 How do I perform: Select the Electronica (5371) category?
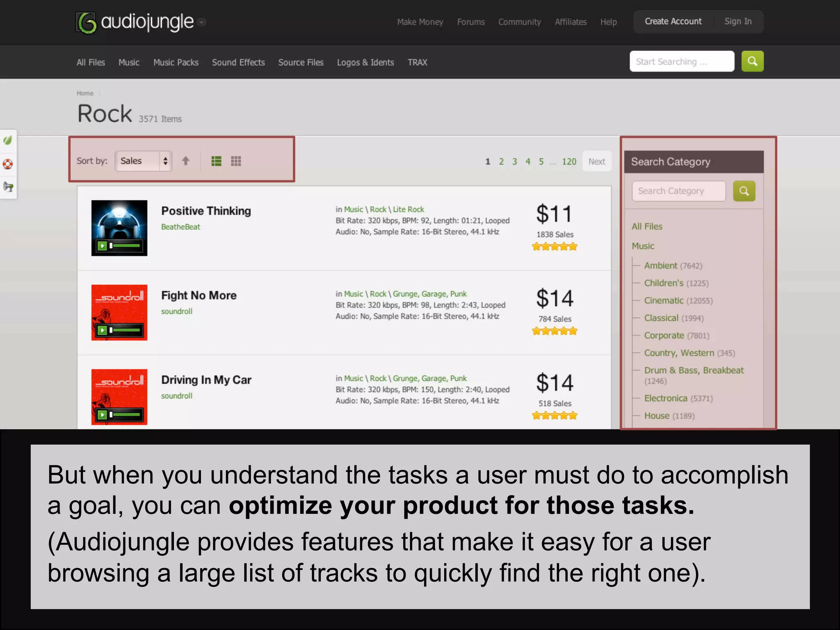(678, 398)
